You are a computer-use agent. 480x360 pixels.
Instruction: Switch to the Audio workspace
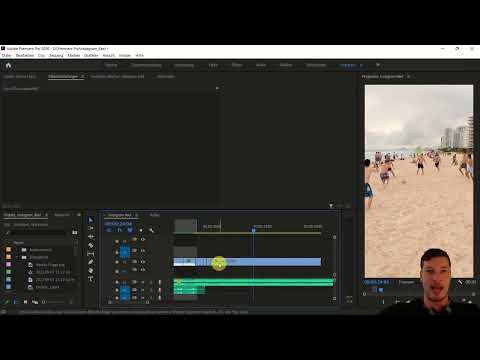261,65
